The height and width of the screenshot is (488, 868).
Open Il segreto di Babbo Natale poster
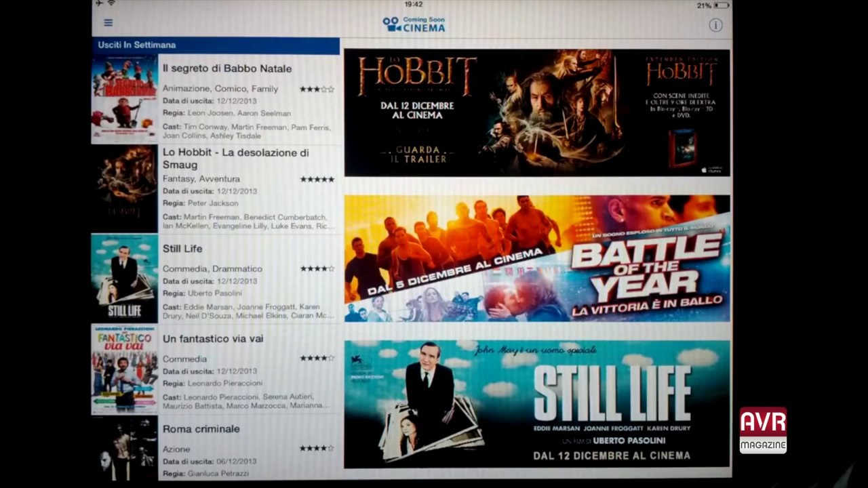(125, 99)
